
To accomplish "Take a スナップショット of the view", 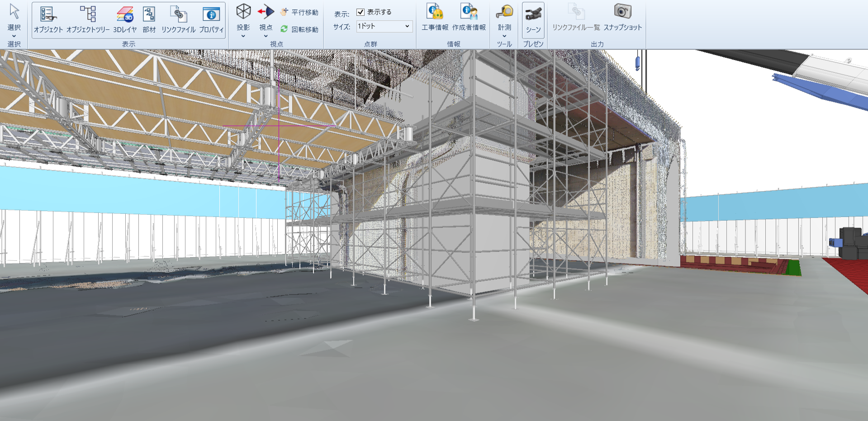I will point(622,18).
